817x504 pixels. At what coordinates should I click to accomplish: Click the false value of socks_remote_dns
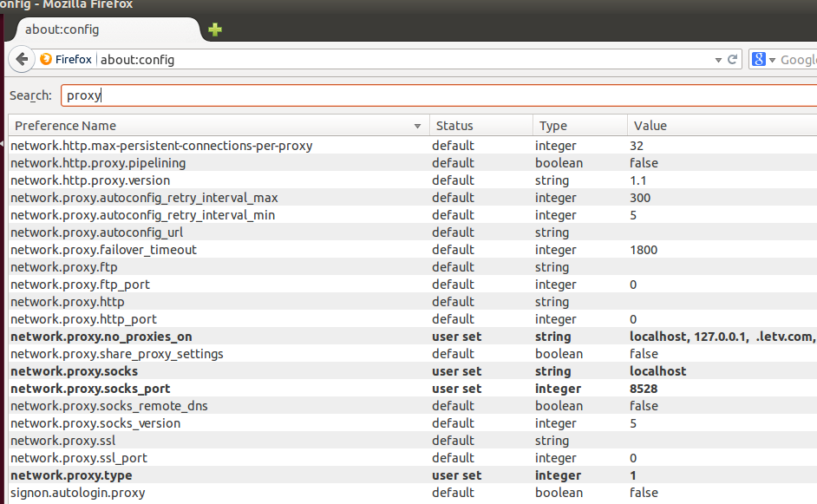click(644, 406)
